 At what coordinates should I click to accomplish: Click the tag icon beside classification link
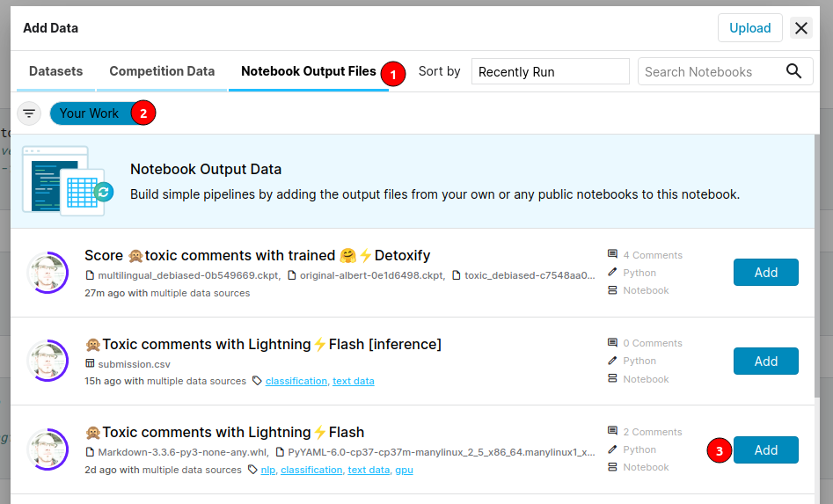click(x=257, y=381)
